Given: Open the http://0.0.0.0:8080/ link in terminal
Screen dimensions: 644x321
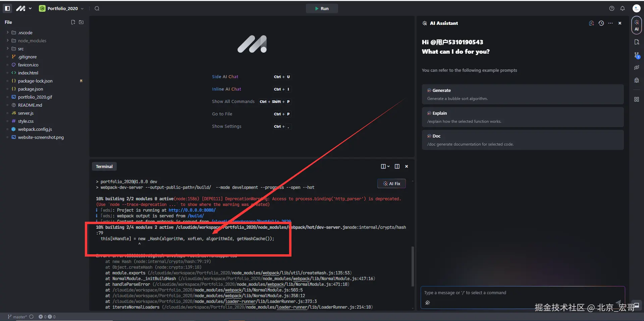Looking at the screenshot, I should tap(192, 210).
